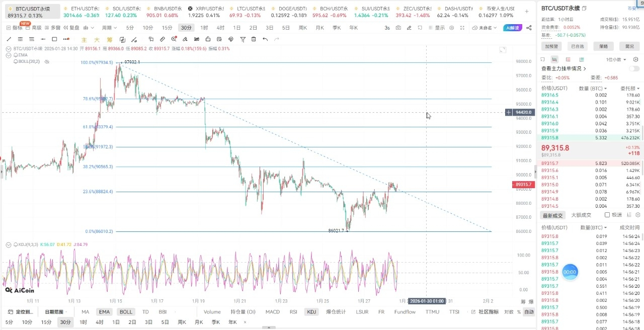Show combined buy and sell order book view
The width and height of the screenshot is (644, 330).
pyautogui.click(x=554, y=59)
